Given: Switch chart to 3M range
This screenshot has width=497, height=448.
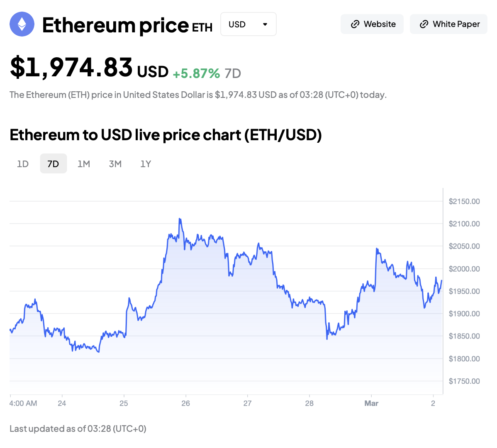Looking at the screenshot, I should coord(115,164).
